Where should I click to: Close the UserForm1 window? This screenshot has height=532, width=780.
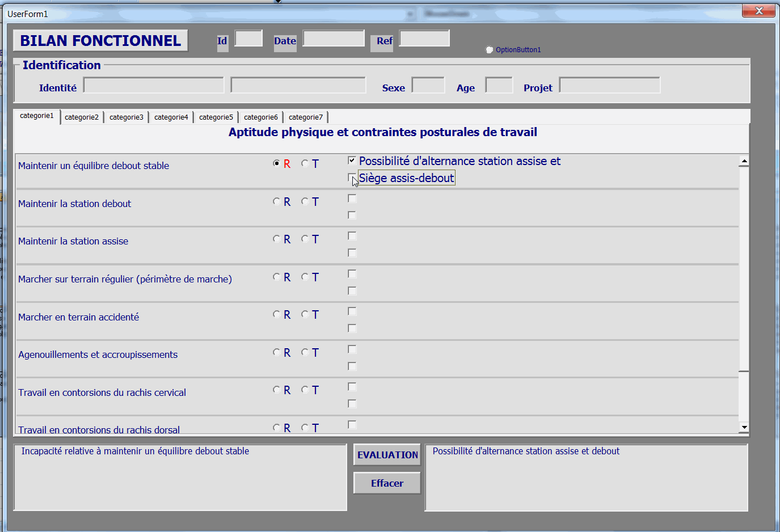point(758,11)
